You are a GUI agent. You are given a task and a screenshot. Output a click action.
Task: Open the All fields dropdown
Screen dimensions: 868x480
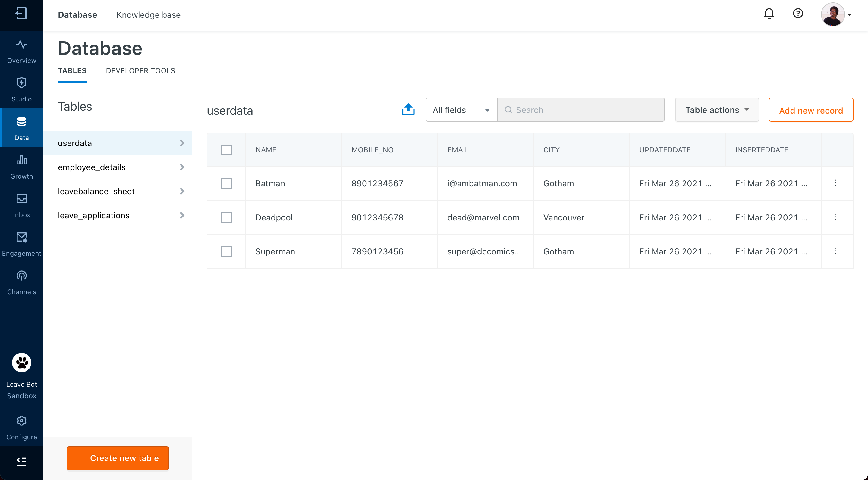coord(461,110)
